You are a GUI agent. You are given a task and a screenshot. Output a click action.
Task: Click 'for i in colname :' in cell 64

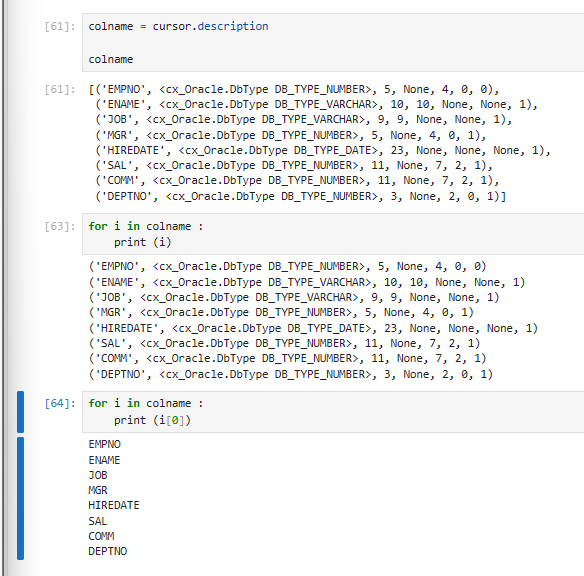coord(146,403)
